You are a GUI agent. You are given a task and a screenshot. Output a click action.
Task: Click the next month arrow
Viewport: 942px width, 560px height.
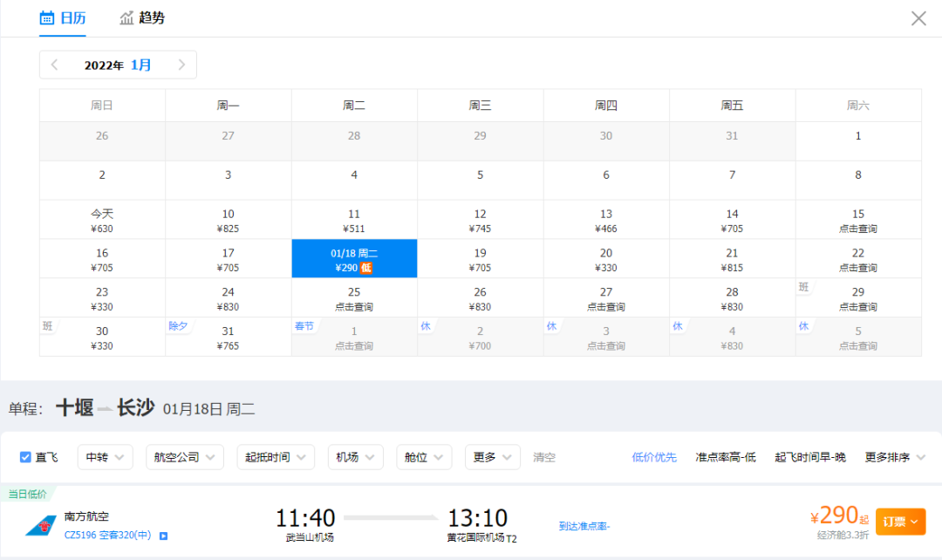181,65
